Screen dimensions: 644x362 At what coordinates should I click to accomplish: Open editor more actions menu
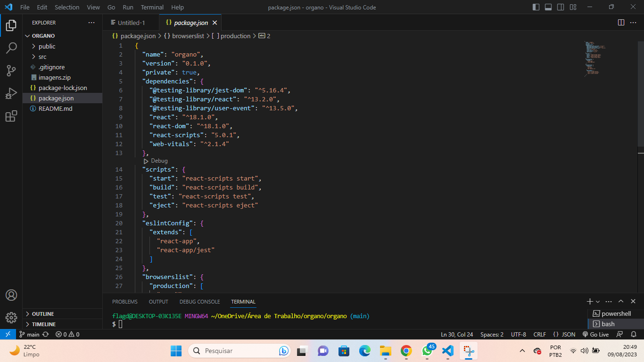pos(633,23)
